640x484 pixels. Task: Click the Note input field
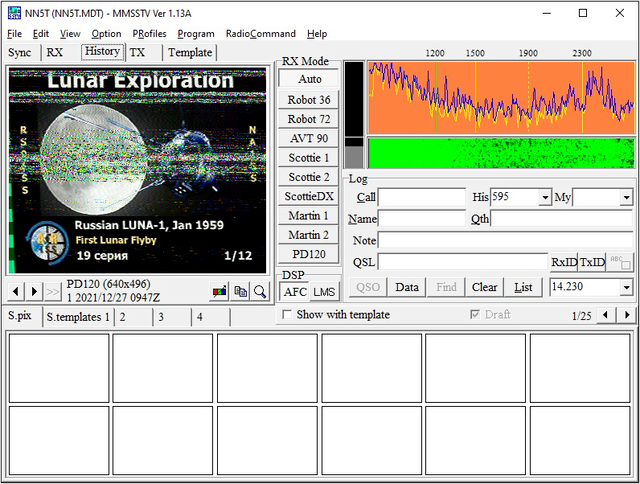pos(505,240)
